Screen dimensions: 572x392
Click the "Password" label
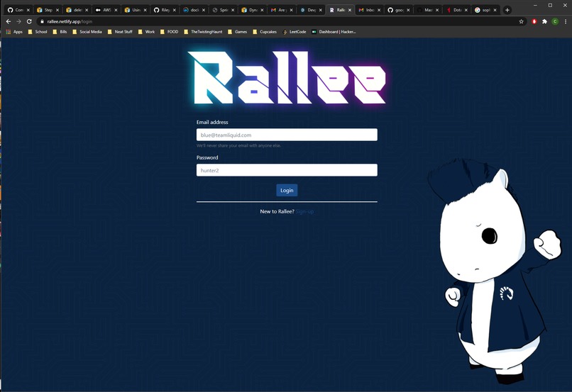tap(207, 157)
